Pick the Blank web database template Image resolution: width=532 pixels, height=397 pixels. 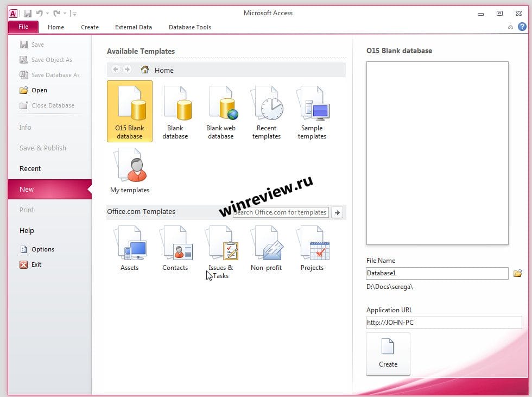point(221,112)
